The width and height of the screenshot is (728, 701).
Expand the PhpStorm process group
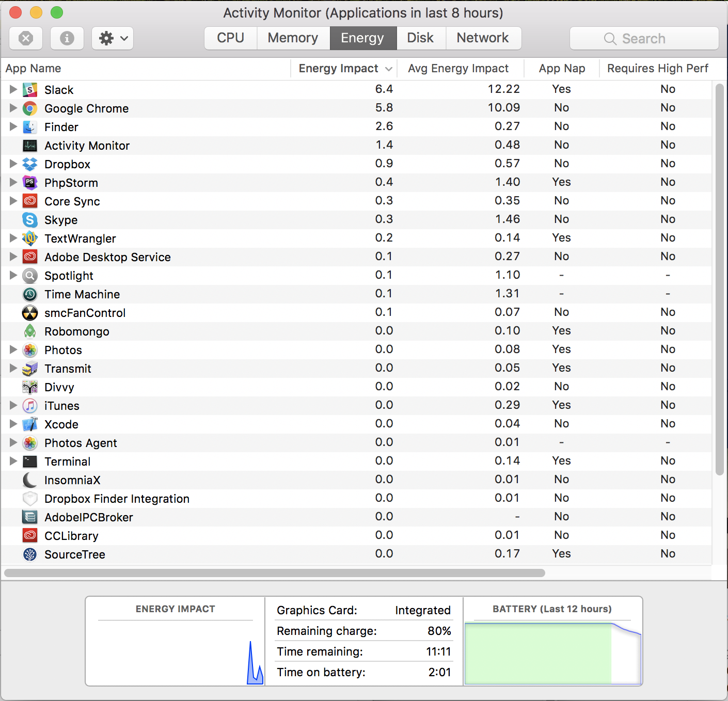[13, 182]
